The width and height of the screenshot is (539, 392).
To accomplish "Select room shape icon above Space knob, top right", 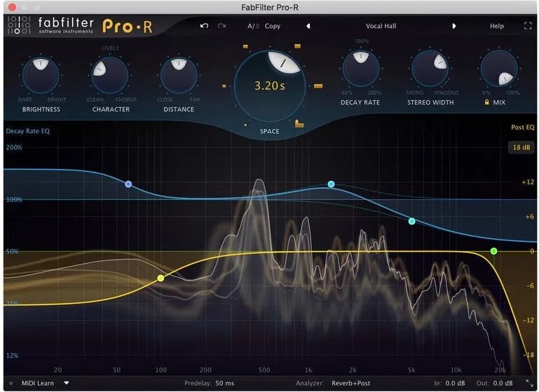I will [298, 46].
